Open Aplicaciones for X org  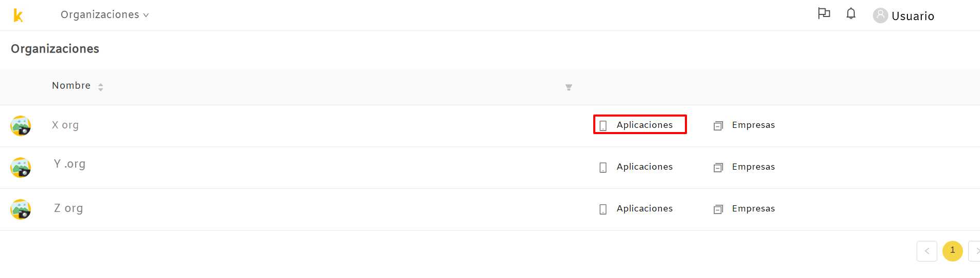pos(640,125)
